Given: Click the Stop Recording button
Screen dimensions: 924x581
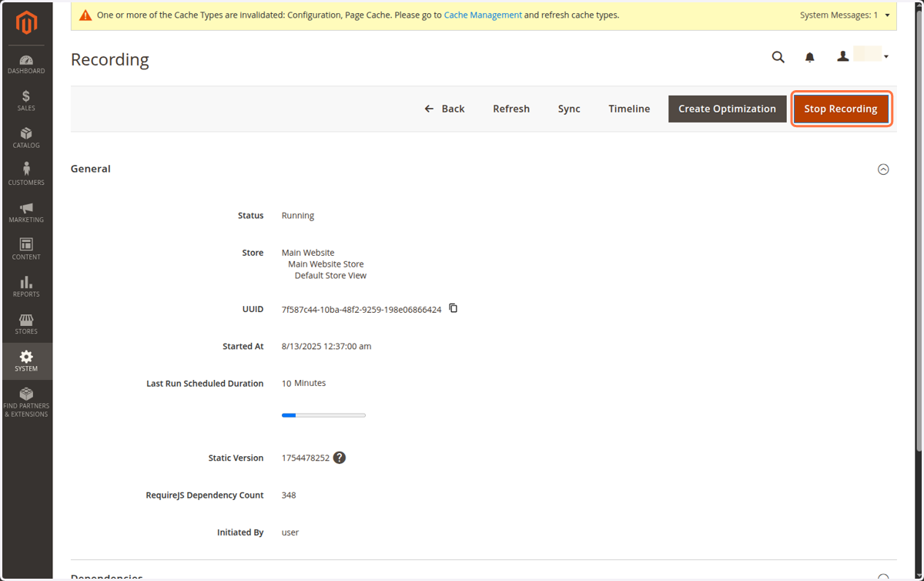Looking at the screenshot, I should point(841,109).
